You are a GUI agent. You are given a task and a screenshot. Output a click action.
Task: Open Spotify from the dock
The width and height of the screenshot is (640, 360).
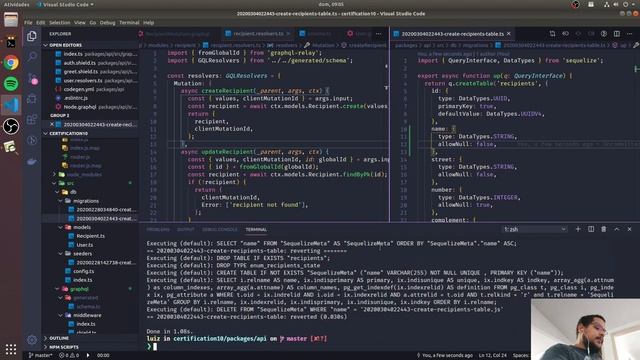11,84
